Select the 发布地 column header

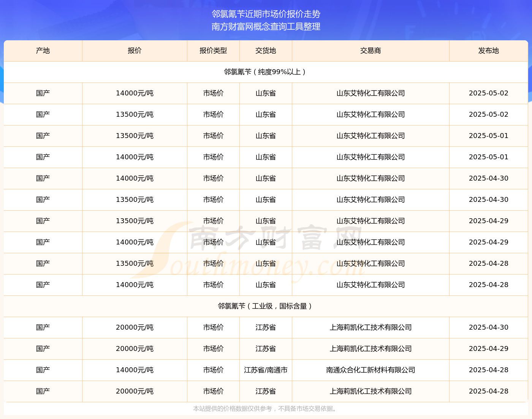(x=488, y=51)
